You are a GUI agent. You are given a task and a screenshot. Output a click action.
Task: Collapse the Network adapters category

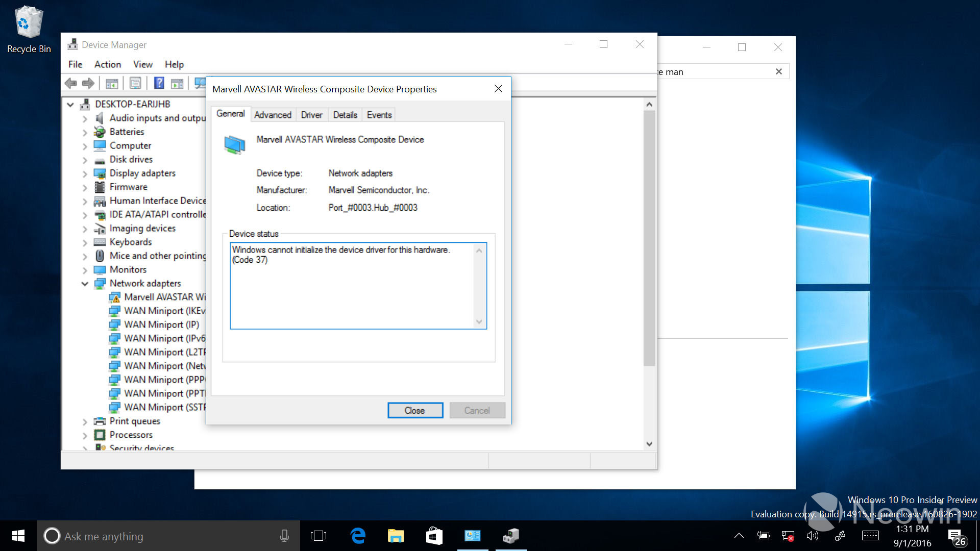(x=85, y=284)
